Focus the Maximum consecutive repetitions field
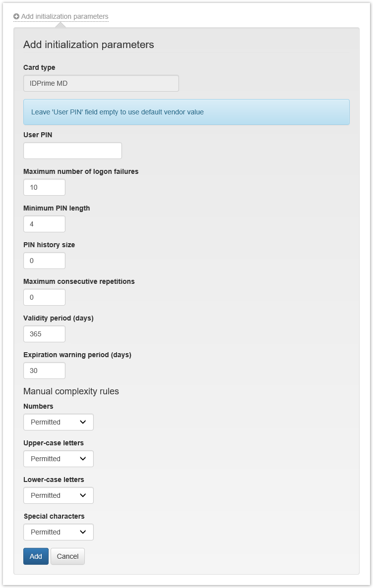Viewport: 373px width, 588px height. click(x=44, y=297)
